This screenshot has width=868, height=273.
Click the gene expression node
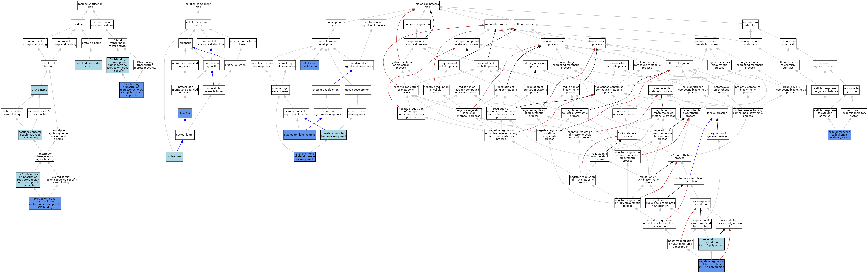pos(717,113)
